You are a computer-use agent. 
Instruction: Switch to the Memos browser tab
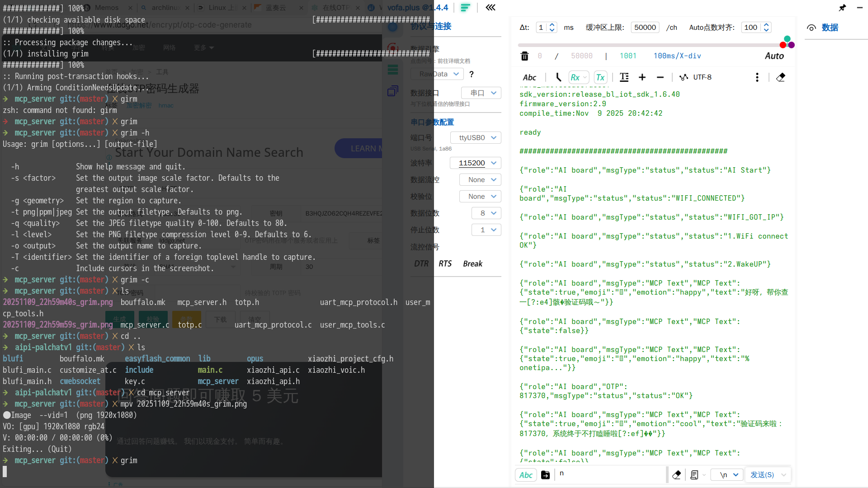(x=107, y=8)
